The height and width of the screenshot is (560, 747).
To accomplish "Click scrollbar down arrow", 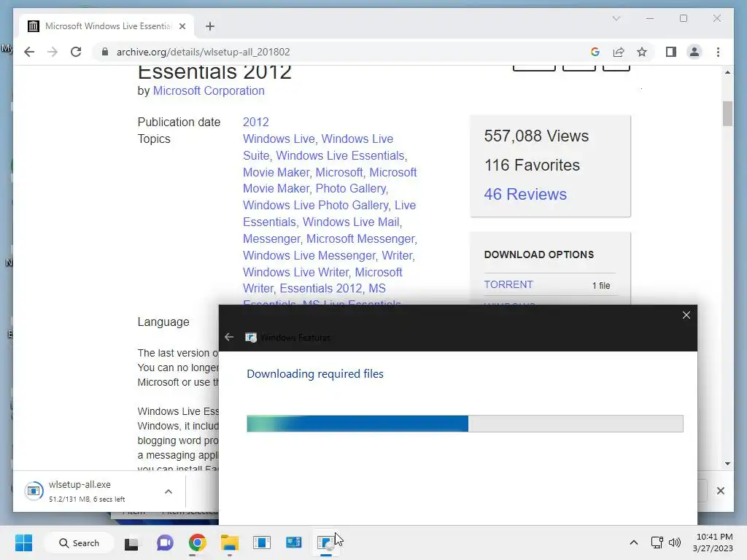I will pyautogui.click(x=727, y=463).
